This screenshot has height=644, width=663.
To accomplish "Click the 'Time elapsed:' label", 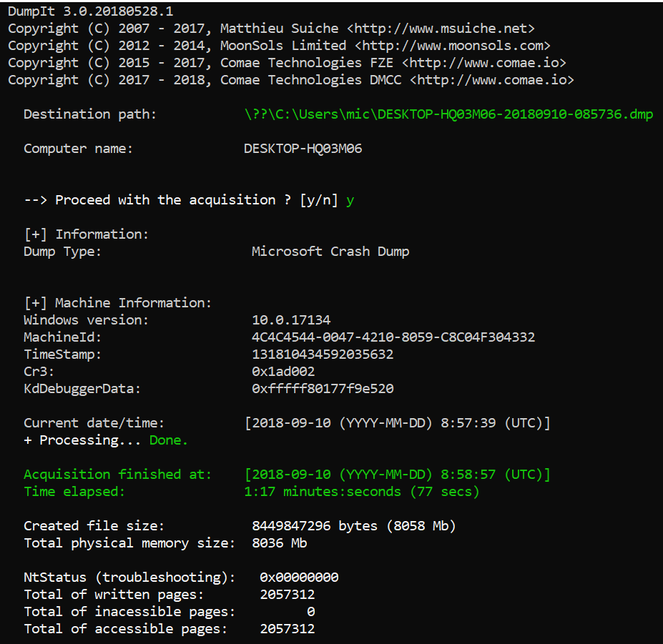I will click(x=74, y=492).
